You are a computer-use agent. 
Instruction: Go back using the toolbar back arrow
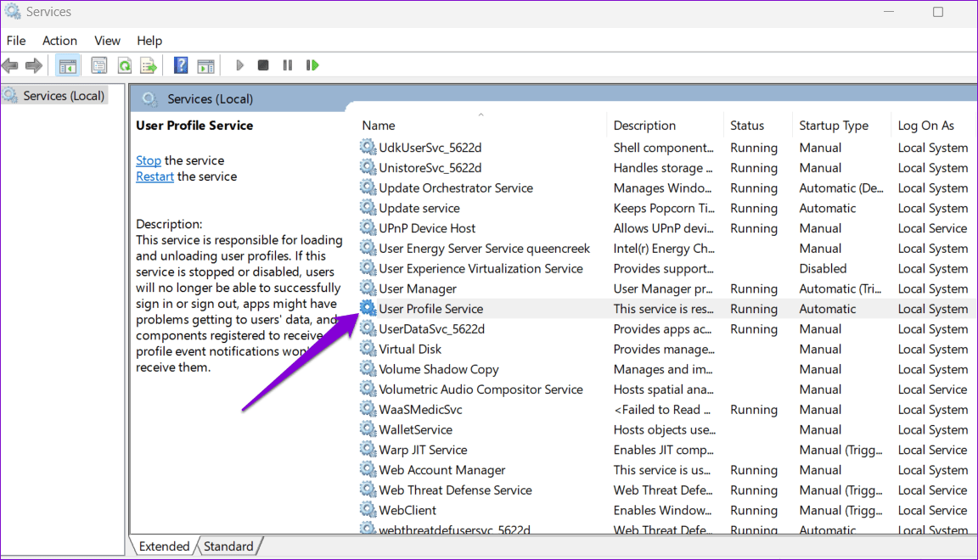pos(10,64)
